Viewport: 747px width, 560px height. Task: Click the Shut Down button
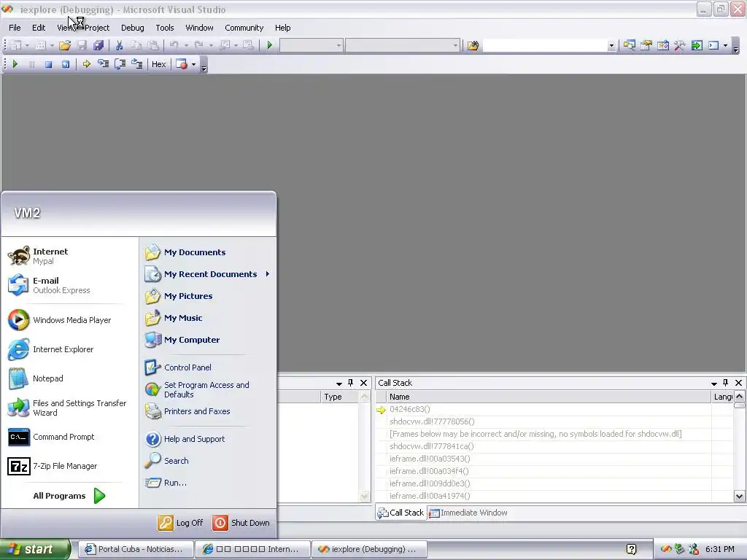pos(241,523)
